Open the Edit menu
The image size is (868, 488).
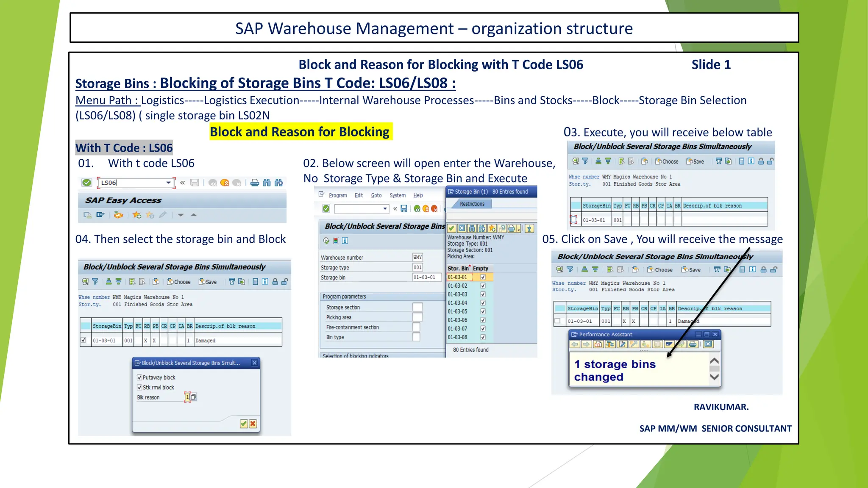tap(359, 195)
